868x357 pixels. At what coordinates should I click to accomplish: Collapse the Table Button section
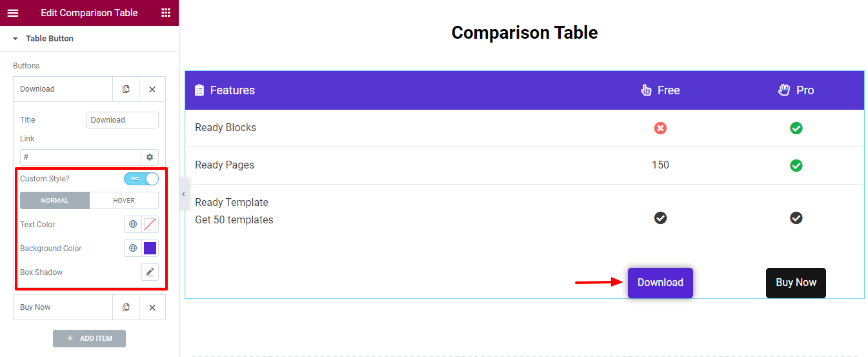(15, 39)
